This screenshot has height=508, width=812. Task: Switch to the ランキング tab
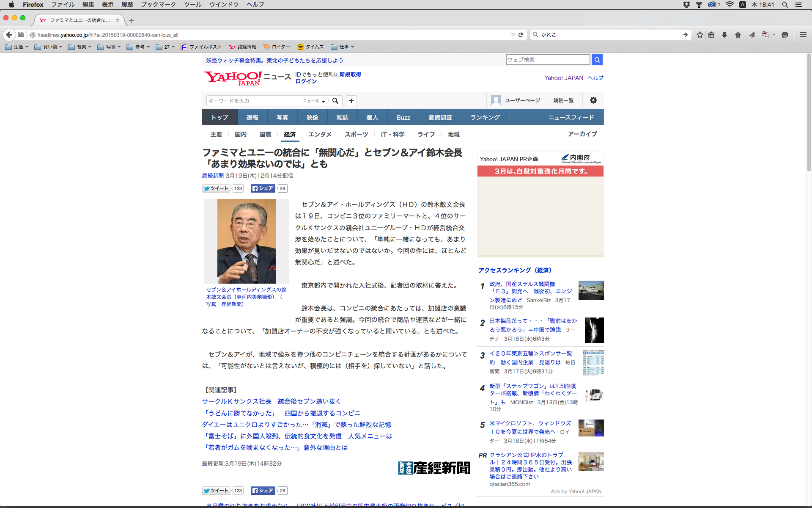pos(485,117)
